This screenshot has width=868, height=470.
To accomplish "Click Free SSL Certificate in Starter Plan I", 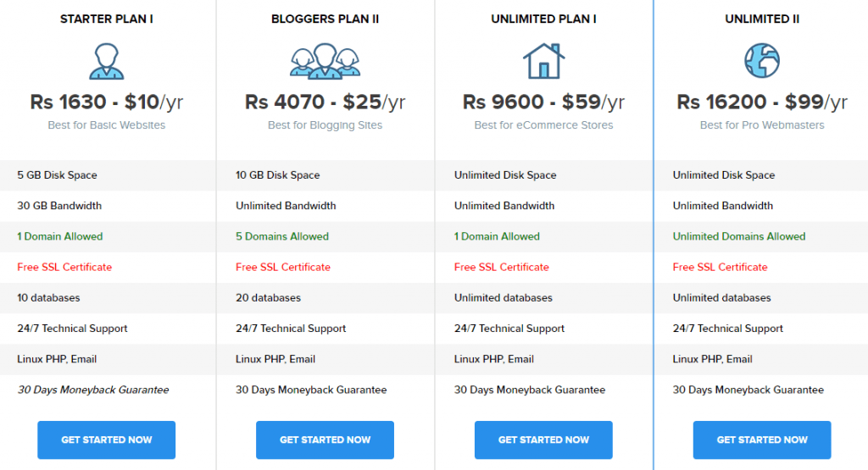I will 64,267.
